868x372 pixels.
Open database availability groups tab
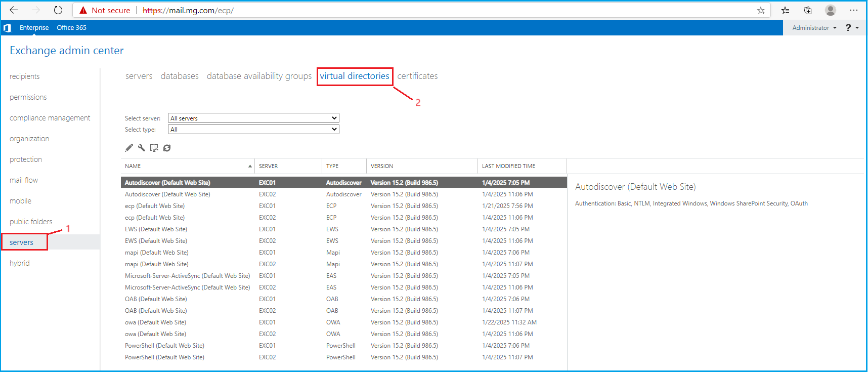[259, 76]
